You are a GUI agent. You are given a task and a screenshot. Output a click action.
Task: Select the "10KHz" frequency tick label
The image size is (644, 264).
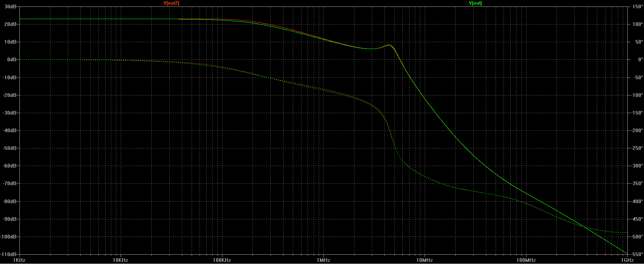(120, 260)
